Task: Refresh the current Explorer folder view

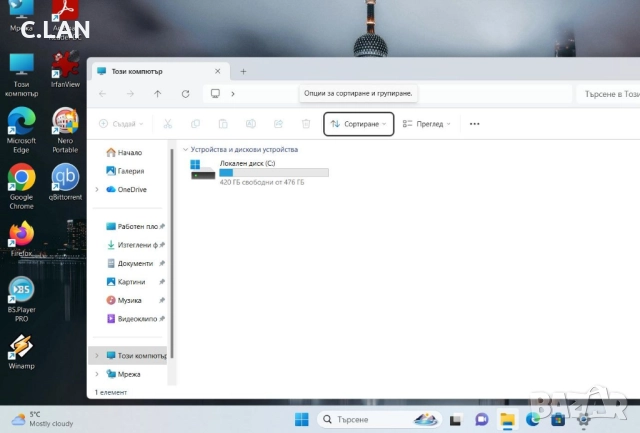Action: [185, 93]
